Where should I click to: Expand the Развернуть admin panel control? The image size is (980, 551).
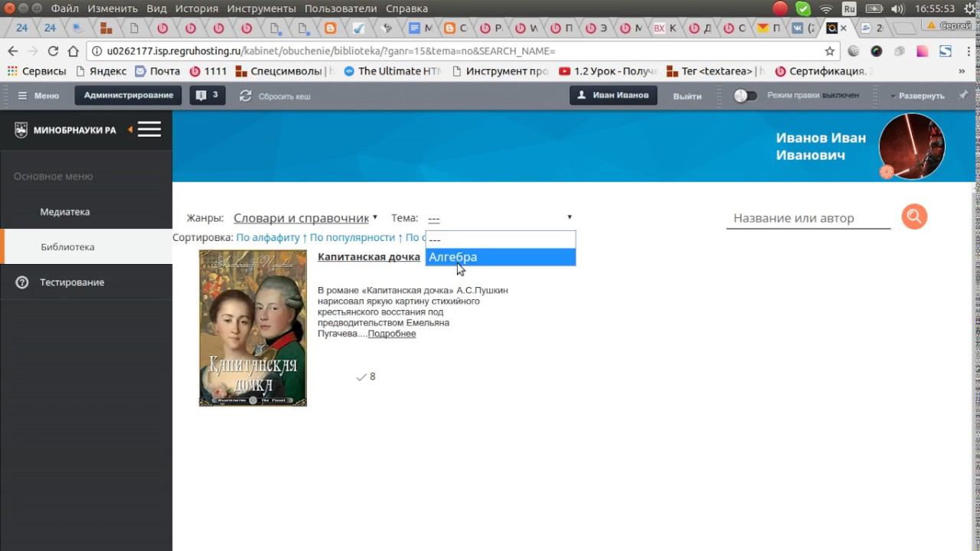(x=917, y=96)
